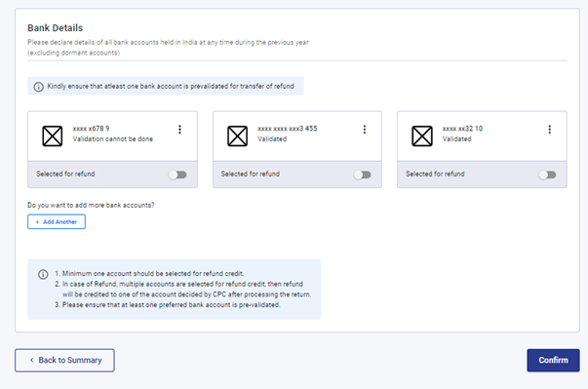Click bank logo icon of account ending 678 9
The width and height of the screenshot is (588, 389).
click(x=53, y=136)
